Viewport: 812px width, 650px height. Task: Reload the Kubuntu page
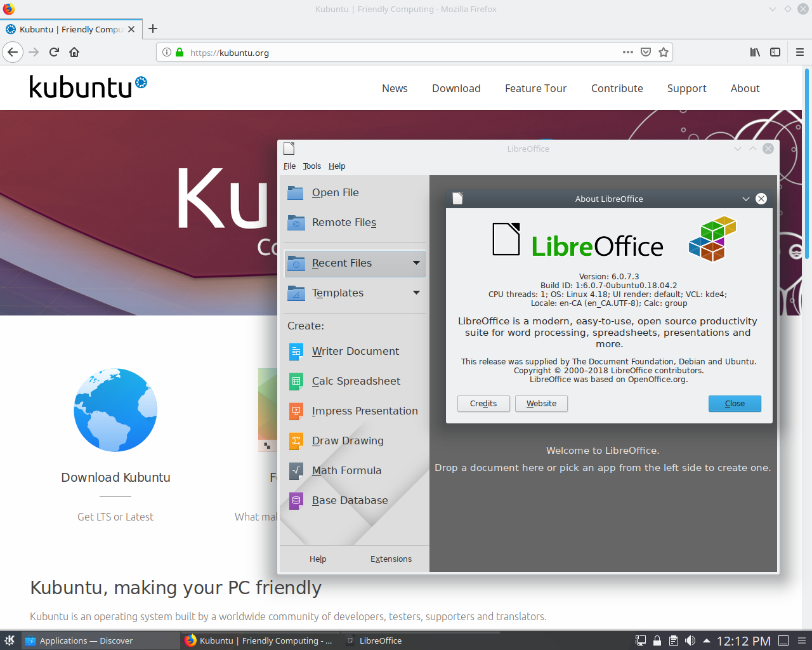point(54,52)
